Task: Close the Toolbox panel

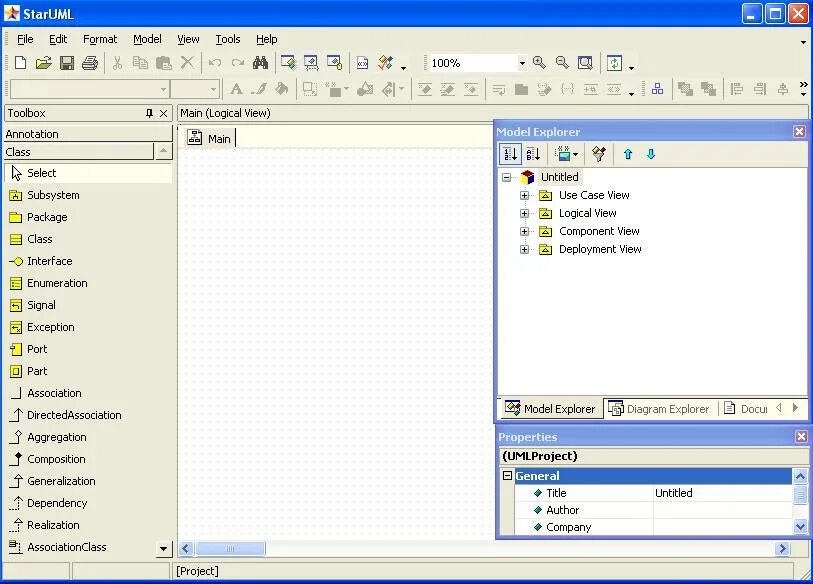Action: (163, 113)
